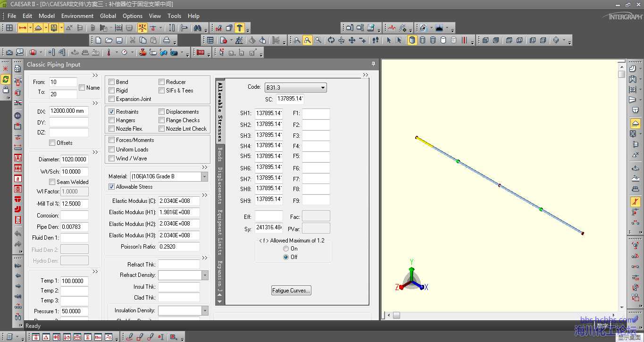Enable the Bend checkbox

(112, 82)
